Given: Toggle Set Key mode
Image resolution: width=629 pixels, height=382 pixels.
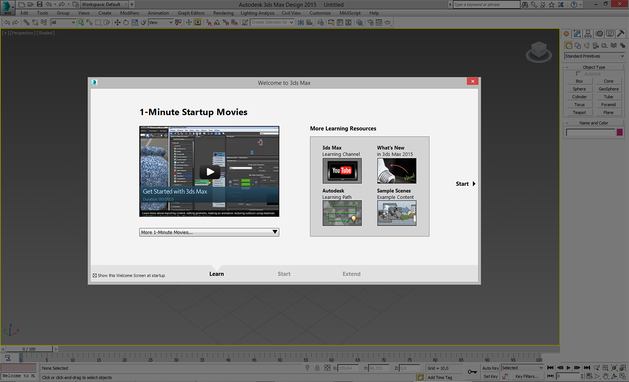Looking at the screenshot, I should [x=490, y=376].
